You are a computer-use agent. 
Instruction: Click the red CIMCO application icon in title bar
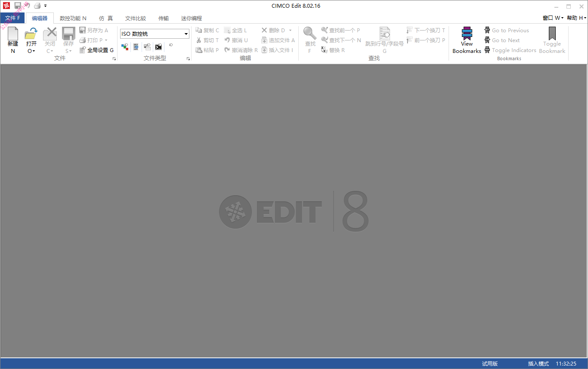pyautogui.click(x=6, y=6)
